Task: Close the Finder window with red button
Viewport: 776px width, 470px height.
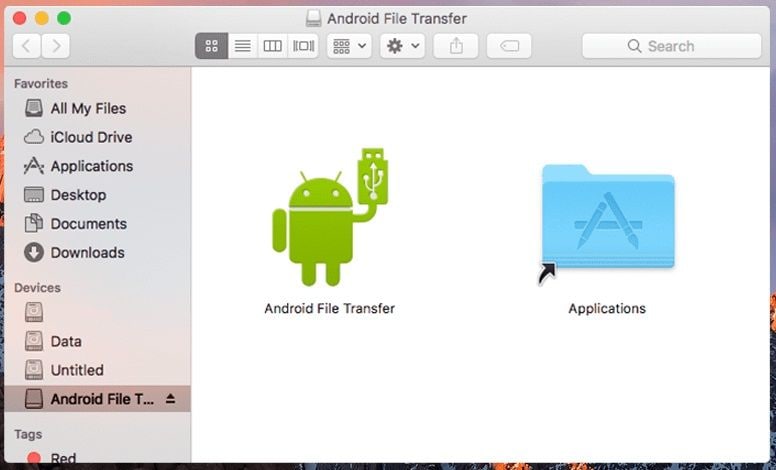Action: (19, 18)
